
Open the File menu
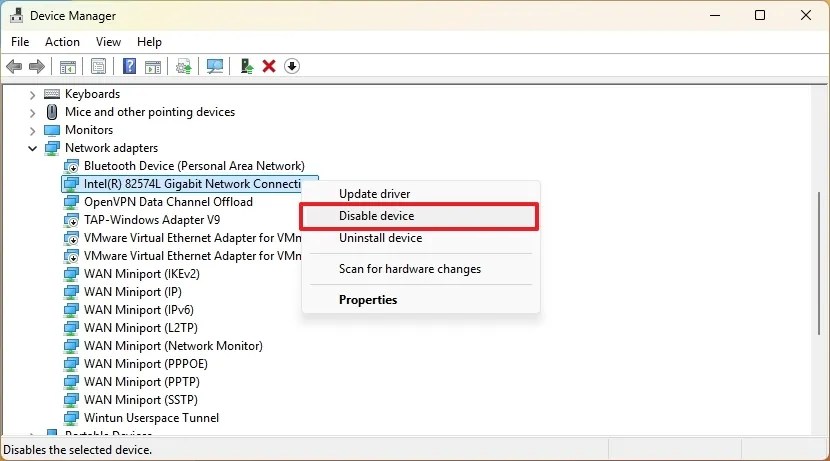[x=20, y=42]
